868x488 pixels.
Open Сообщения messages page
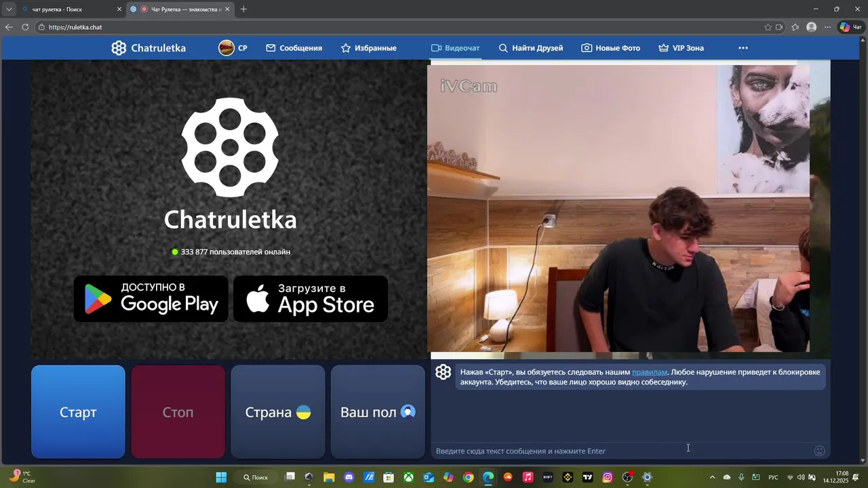pyautogui.click(x=294, y=48)
